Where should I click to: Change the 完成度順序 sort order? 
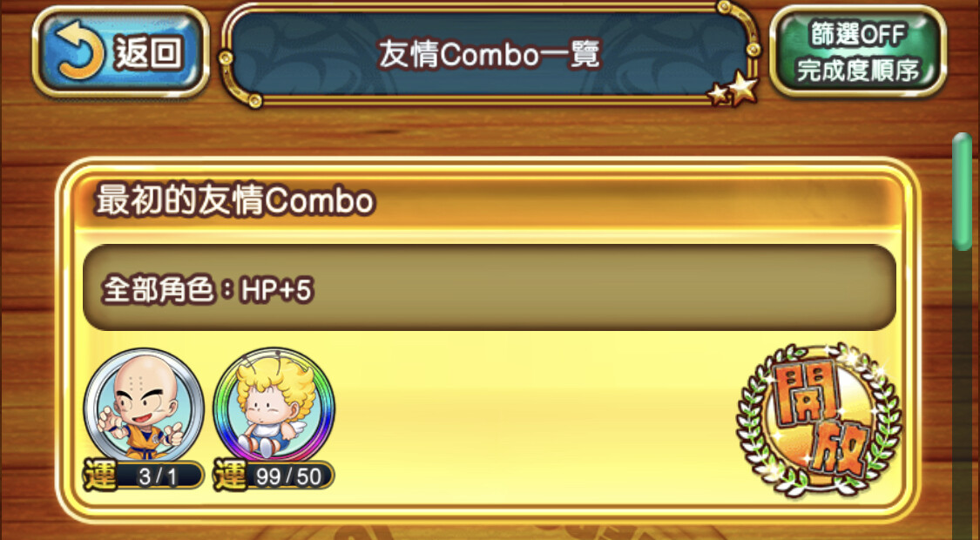tap(857, 71)
